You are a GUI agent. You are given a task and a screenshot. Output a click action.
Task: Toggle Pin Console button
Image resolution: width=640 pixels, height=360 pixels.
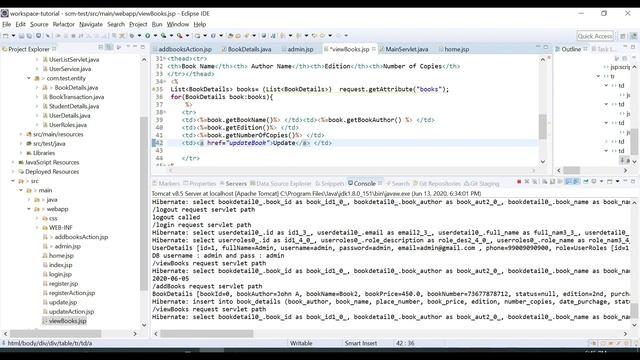(x=586, y=182)
